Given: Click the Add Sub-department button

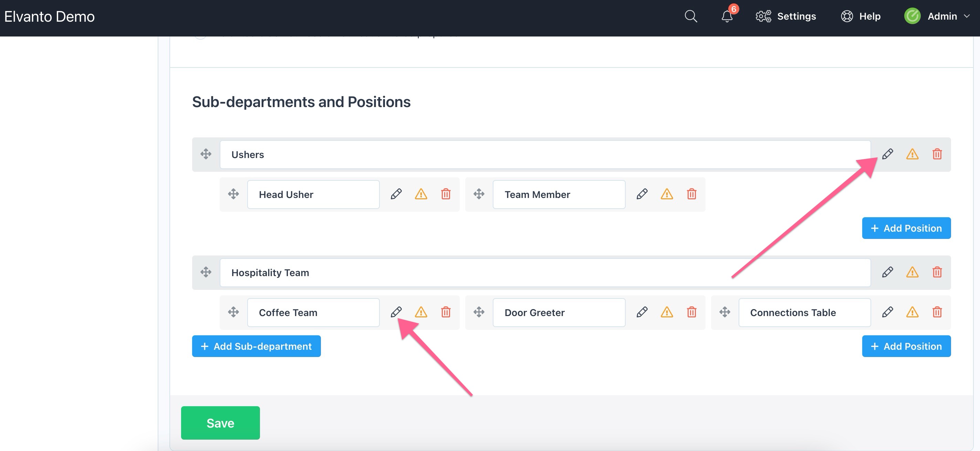Looking at the screenshot, I should 256,346.
